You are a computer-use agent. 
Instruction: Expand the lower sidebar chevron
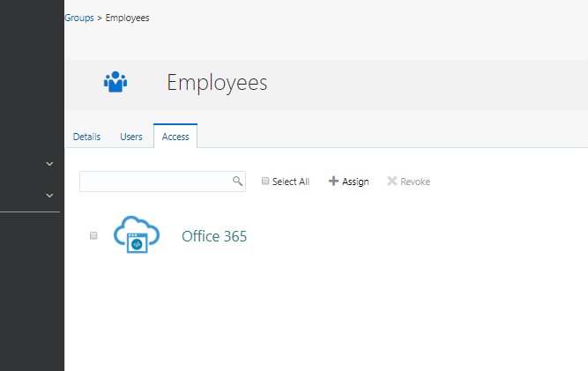[x=49, y=196]
